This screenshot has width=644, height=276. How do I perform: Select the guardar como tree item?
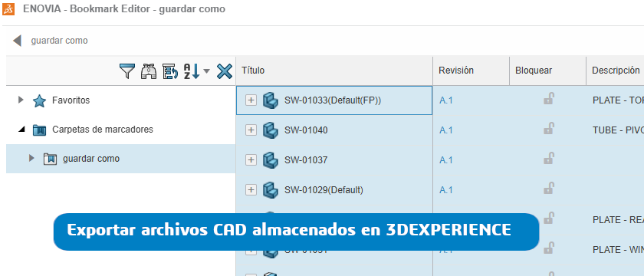tap(121, 159)
